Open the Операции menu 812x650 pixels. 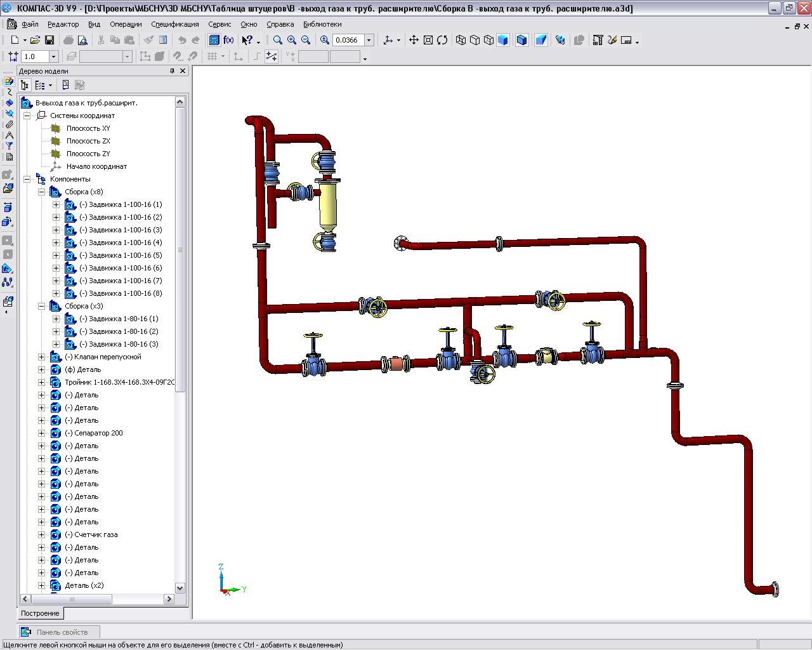coord(126,24)
